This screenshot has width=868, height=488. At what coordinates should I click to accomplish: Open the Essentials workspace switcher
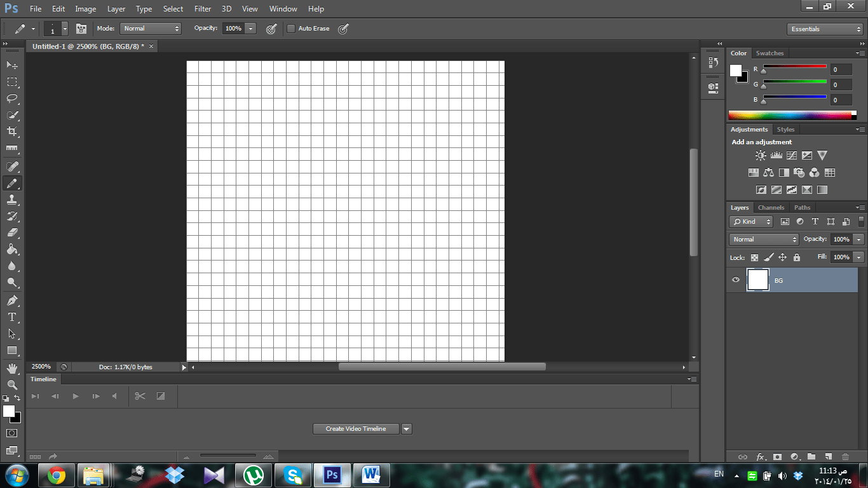824,29
